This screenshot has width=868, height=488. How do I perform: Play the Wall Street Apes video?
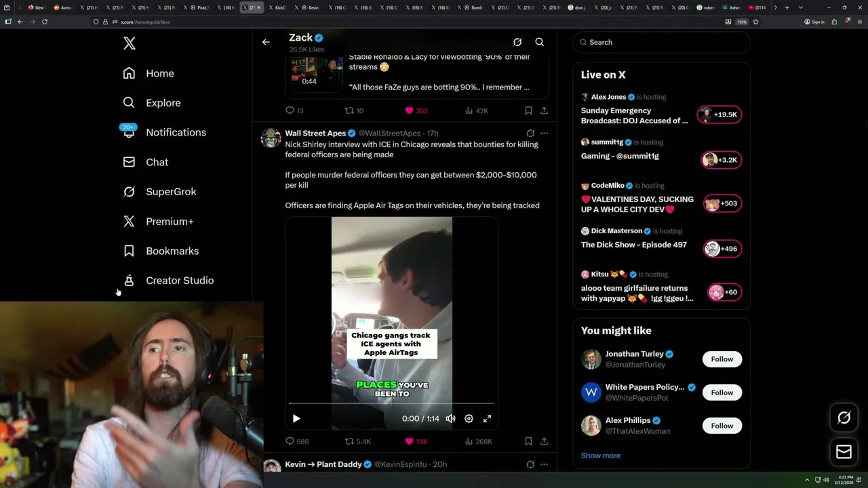point(296,419)
